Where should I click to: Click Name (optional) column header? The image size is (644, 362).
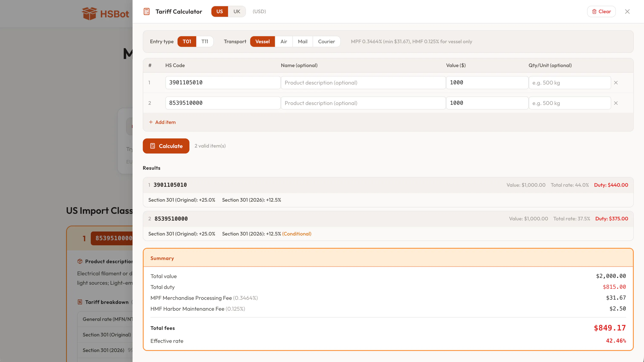(299, 65)
